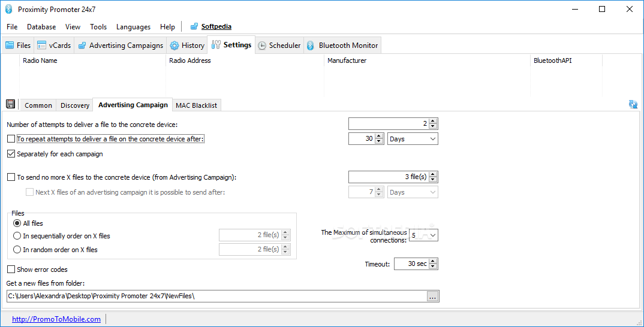The height and width of the screenshot is (327, 644).
Task: Open the vCards tab
Action: [x=54, y=45]
